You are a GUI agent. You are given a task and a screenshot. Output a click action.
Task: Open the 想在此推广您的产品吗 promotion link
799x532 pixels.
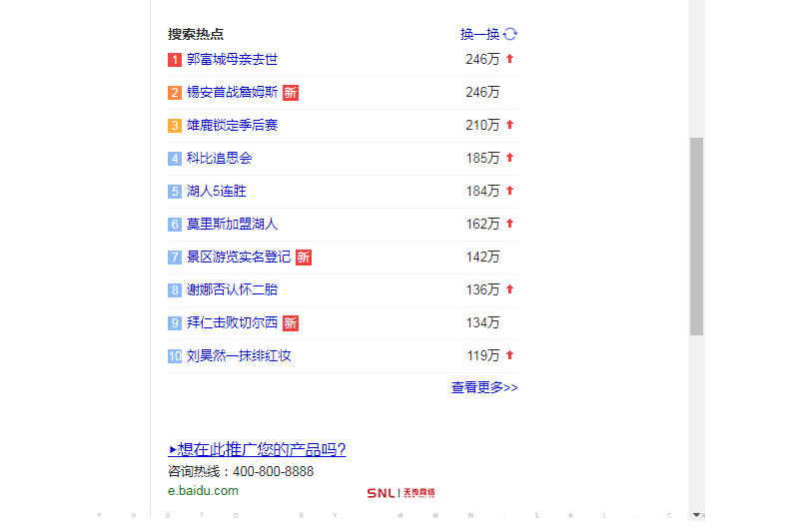[x=258, y=450]
